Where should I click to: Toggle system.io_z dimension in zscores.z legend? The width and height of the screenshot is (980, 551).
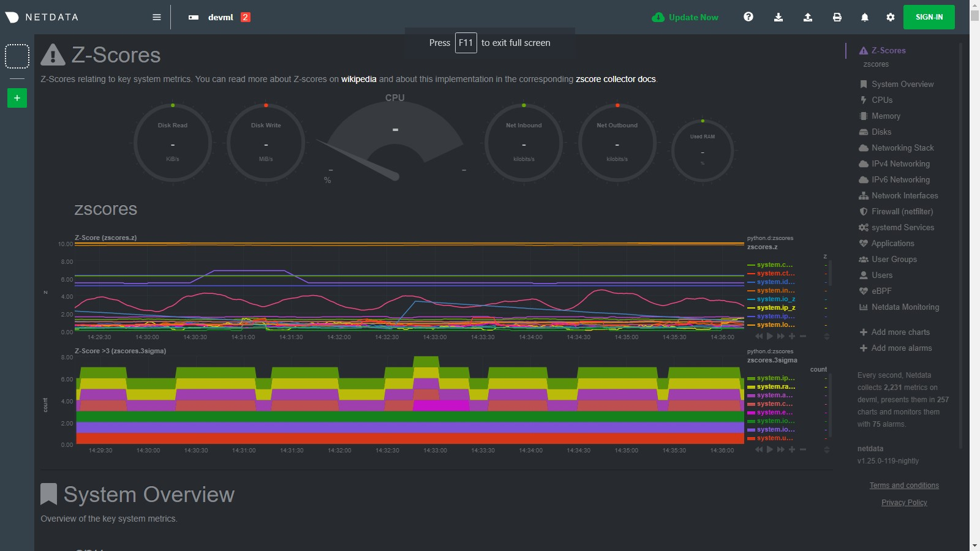click(775, 299)
